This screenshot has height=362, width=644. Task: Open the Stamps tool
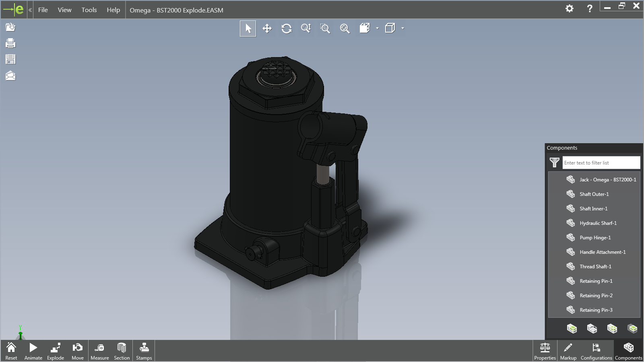coord(144,351)
